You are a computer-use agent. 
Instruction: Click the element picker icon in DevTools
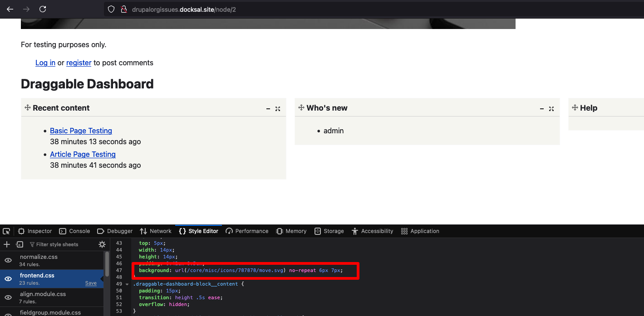[6, 231]
